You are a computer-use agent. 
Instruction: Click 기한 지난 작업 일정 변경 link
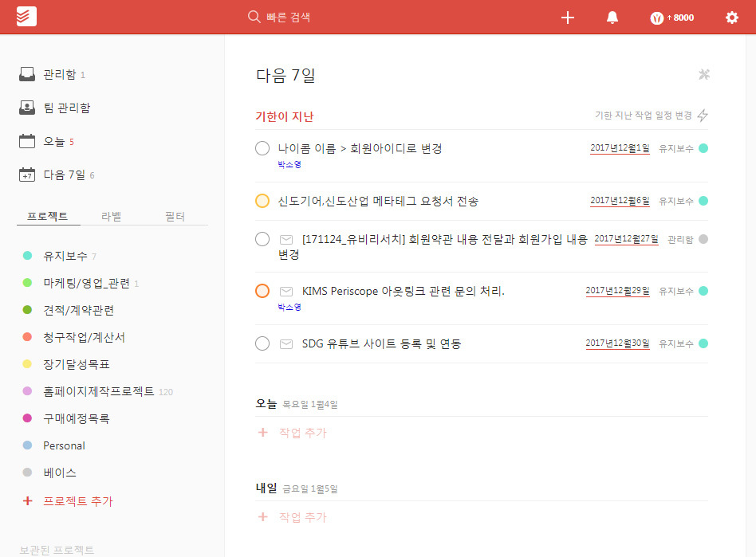click(644, 116)
